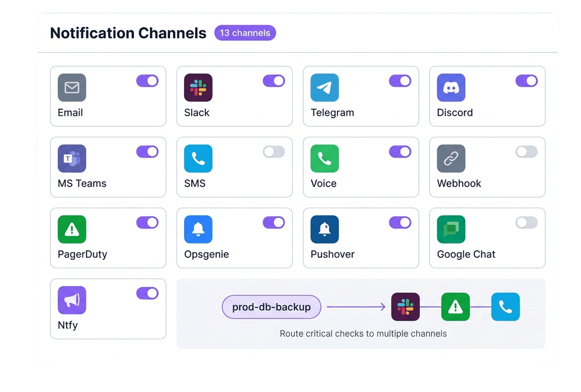Toggle MS Teams notifications off
This screenshot has height=392, width=581.
(x=147, y=151)
